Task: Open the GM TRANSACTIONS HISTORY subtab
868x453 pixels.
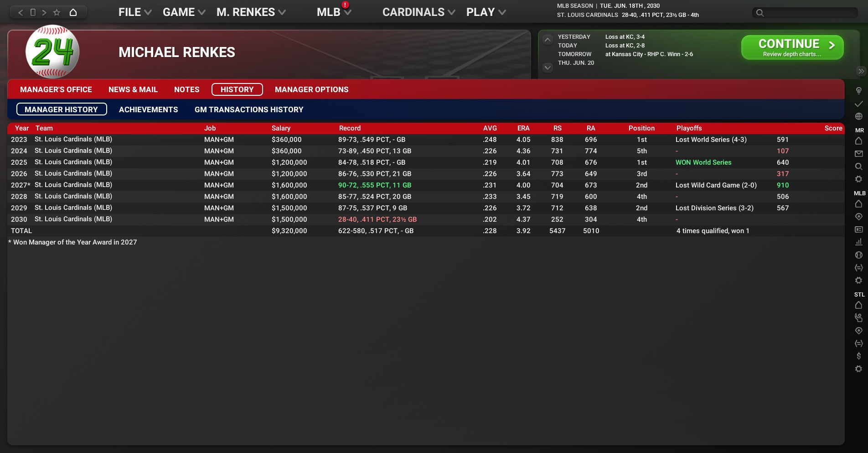Action: 249,110
